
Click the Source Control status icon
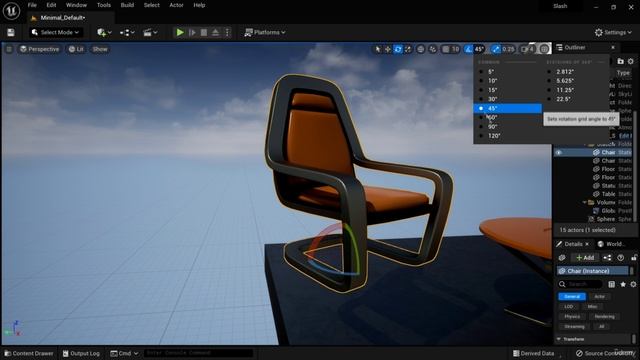click(579, 353)
